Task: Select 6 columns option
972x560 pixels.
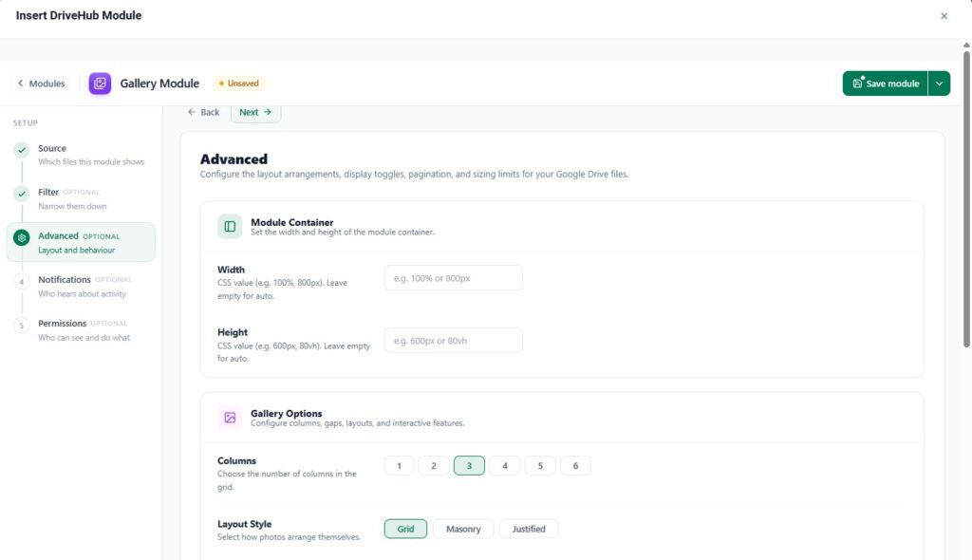Action: (x=575, y=466)
